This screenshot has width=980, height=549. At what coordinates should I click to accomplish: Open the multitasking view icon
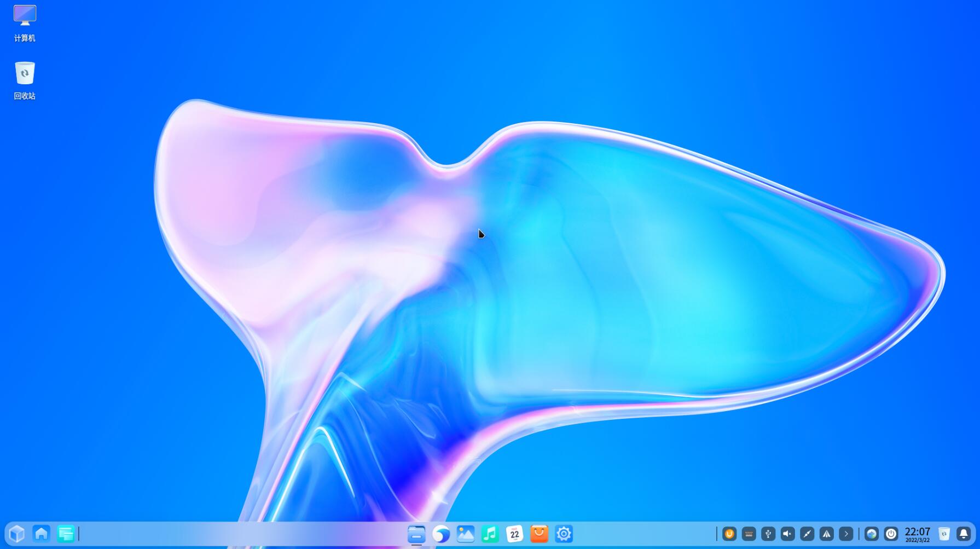pyautogui.click(x=66, y=534)
